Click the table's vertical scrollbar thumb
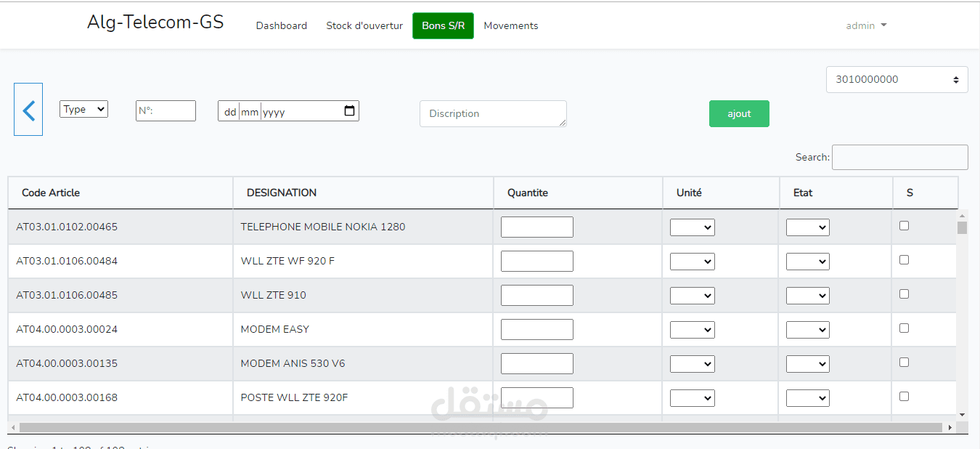Viewport: 980px width, 449px height. click(963, 227)
